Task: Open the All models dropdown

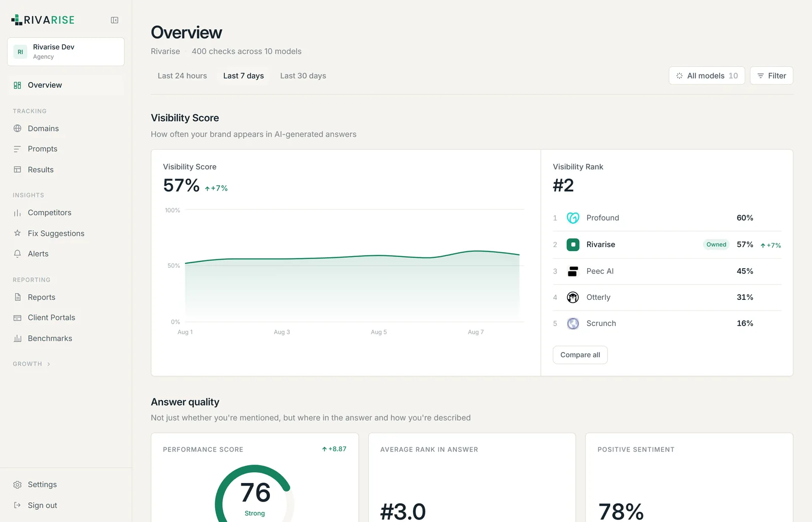Action: pos(707,76)
